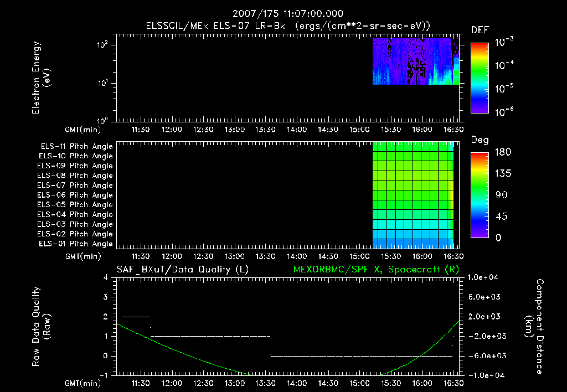Click the Raw Data Quality (Raw) axis label
Viewport: 567px width, 392px height.
coord(41,327)
